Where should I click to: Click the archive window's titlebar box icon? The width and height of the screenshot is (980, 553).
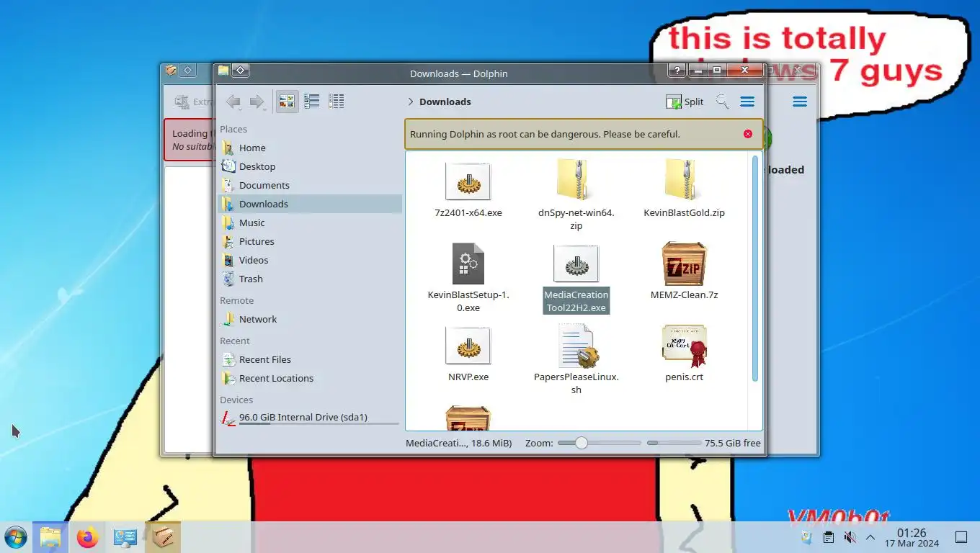pos(171,71)
